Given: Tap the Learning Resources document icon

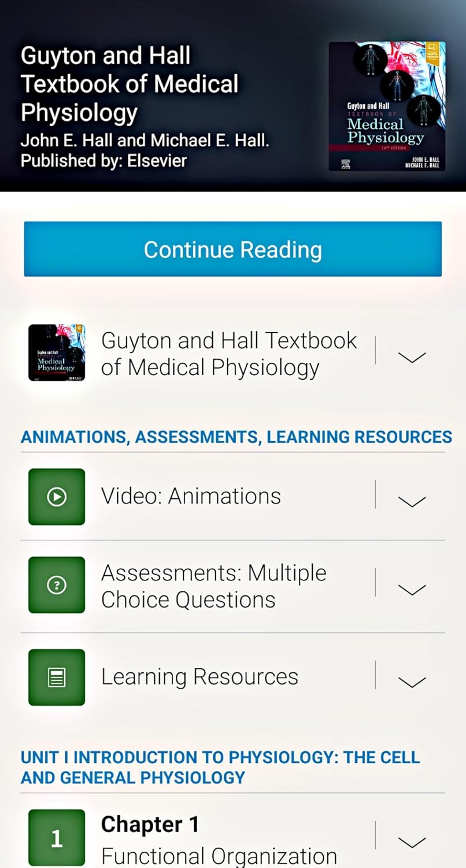Looking at the screenshot, I should [57, 677].
